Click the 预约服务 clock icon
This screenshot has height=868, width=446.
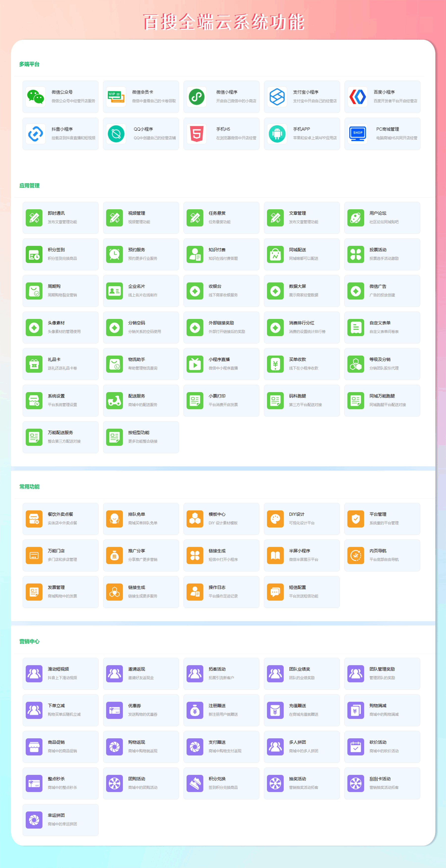[114, 254]
